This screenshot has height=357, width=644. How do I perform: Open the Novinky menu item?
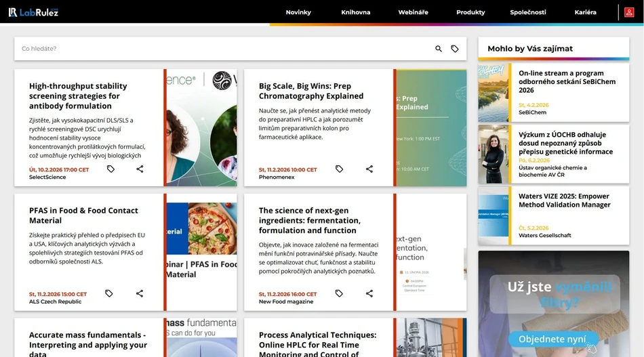click(298, 12)
